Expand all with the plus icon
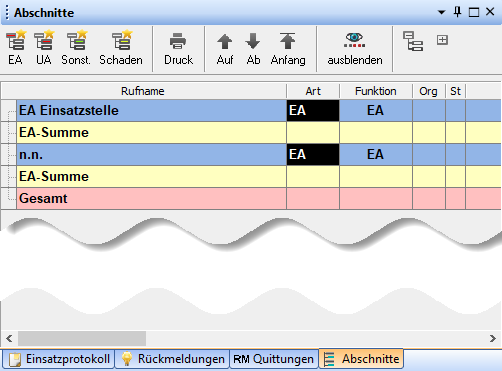502x371 pixels. point(442,40)
